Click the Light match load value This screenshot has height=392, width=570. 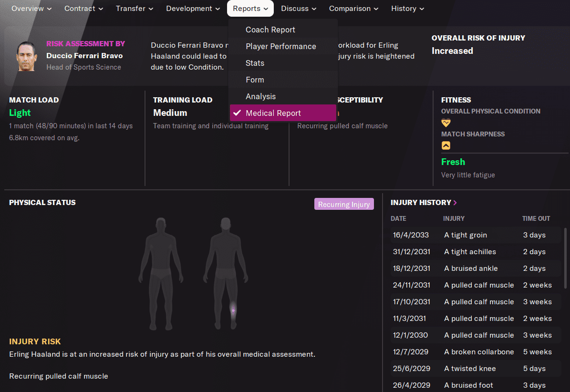click(20, 113)
